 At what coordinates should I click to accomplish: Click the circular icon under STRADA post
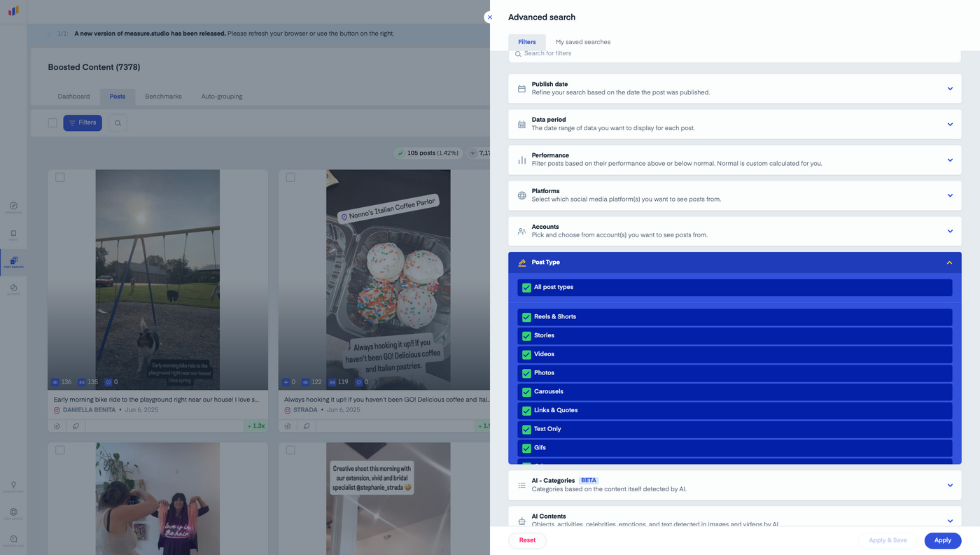[x=288, y=426]
